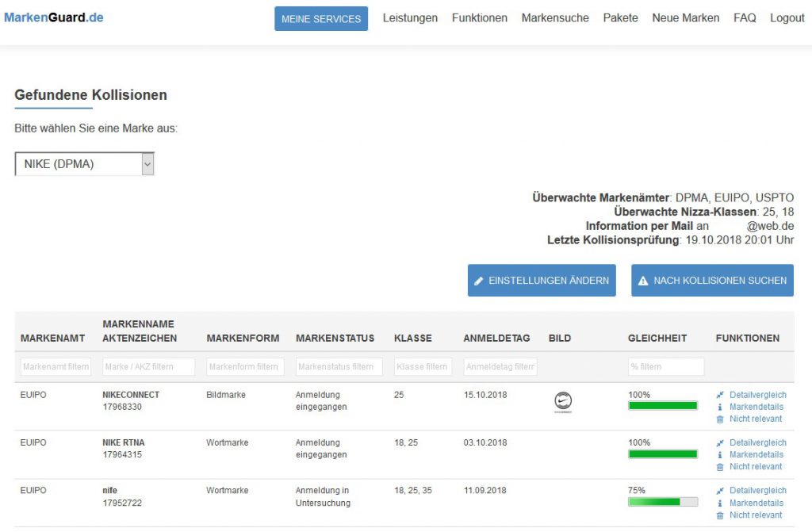The image size is (812, 532).
Task: Focus the Markenstatus filter input
Action: [339, 367]
